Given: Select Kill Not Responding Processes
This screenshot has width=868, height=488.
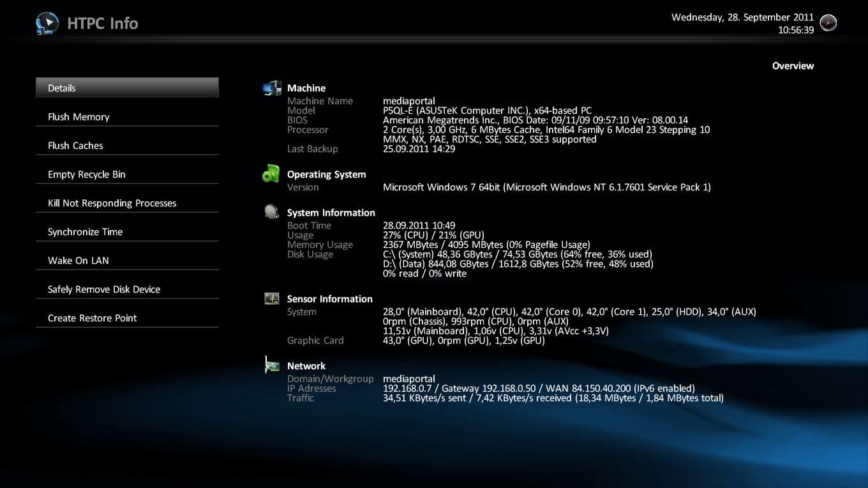Looking at the screenshot, I should pyautogui.click(x=127, y=203).
